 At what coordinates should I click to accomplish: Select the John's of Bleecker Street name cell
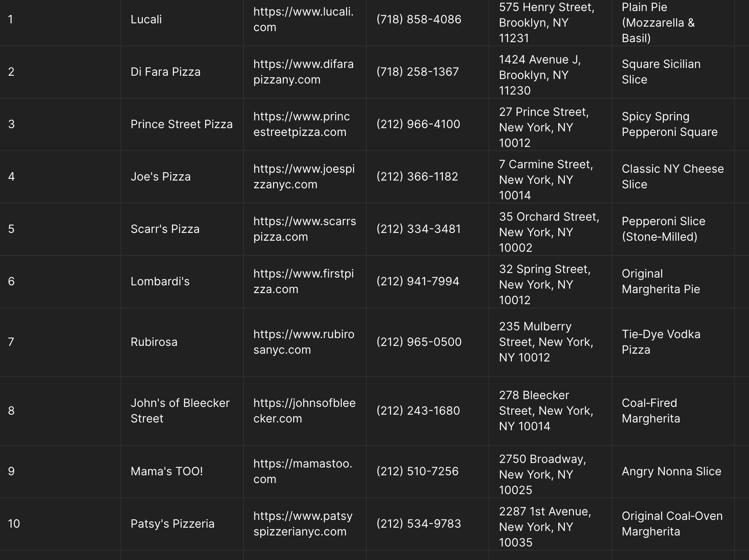pos(180,411)
